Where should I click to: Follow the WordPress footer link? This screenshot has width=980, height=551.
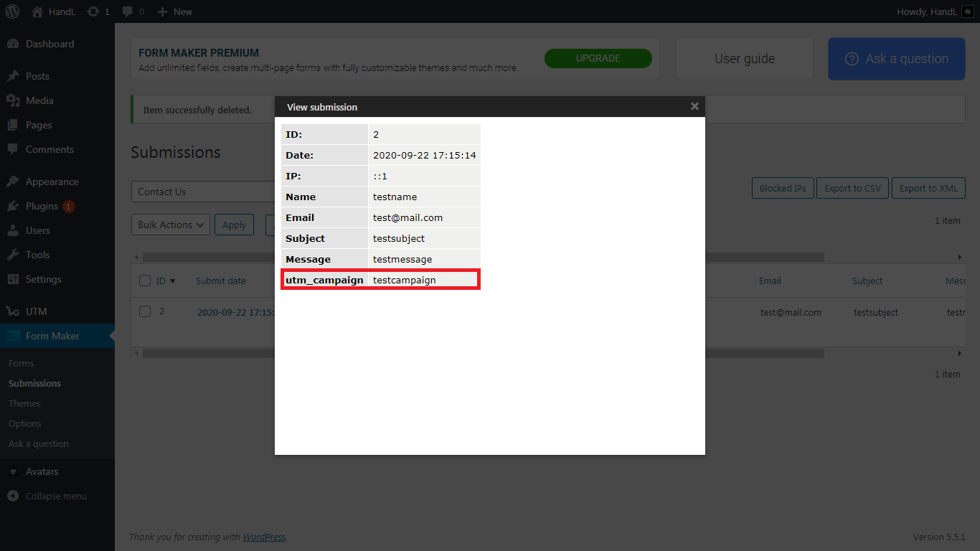pyautogui.click(x=264, y=537)
